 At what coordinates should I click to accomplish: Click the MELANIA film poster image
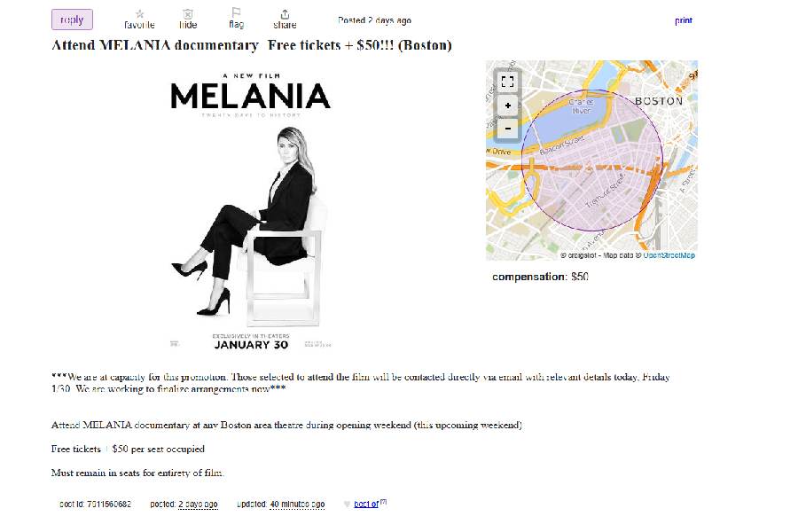(x=250, y=210)
